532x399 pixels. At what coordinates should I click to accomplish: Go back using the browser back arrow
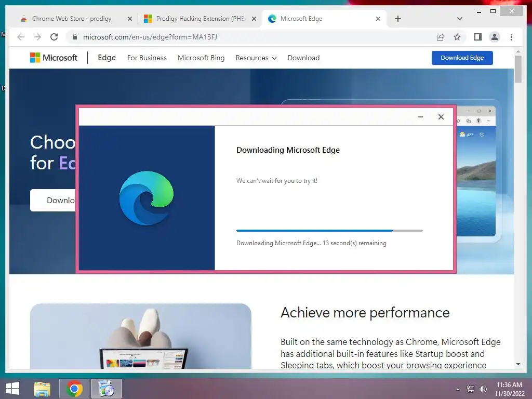pyautogui.click(x=21, y=37)
